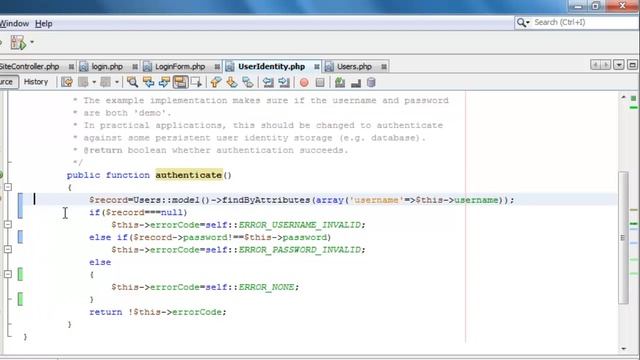The image size is (640, 360).
Task: Click Shift Line Right icon
Action: coord(284,82)
